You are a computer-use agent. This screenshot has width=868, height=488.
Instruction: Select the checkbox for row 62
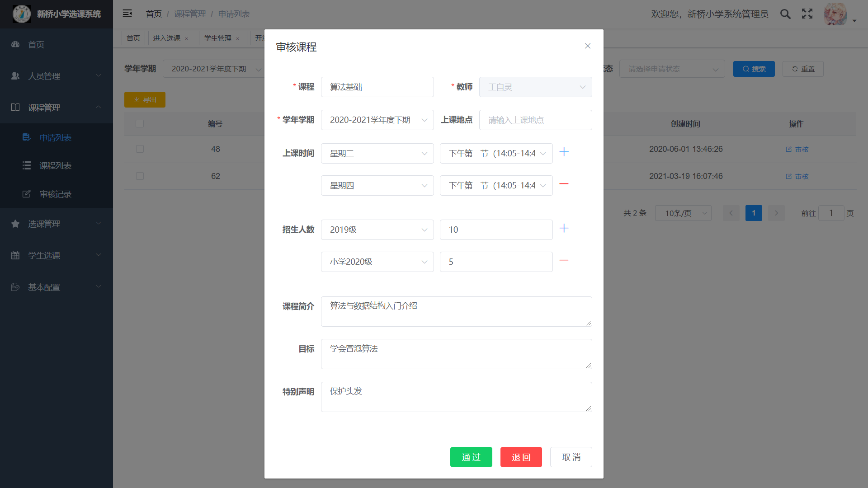pyautogui.click(x=140, y=176)
